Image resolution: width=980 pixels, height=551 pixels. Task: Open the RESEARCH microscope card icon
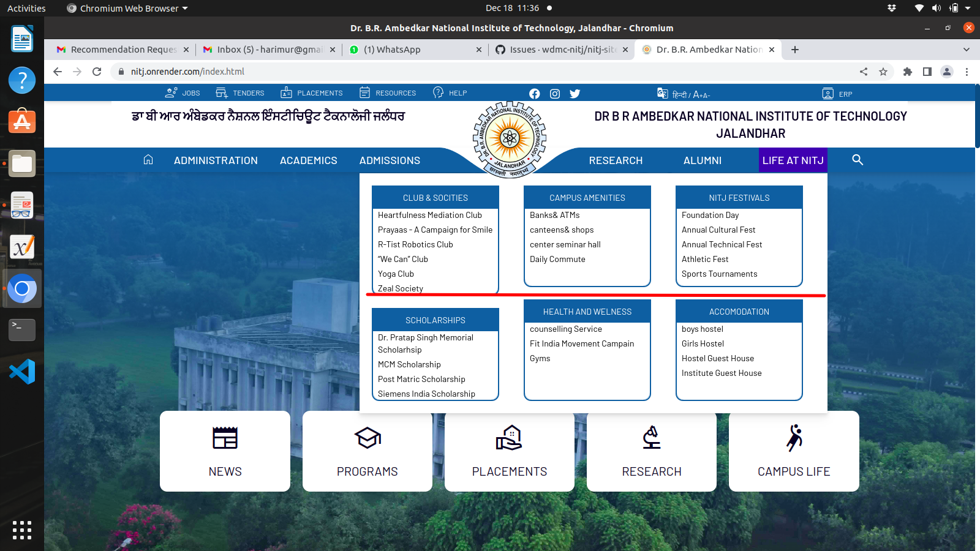(651, 438)
